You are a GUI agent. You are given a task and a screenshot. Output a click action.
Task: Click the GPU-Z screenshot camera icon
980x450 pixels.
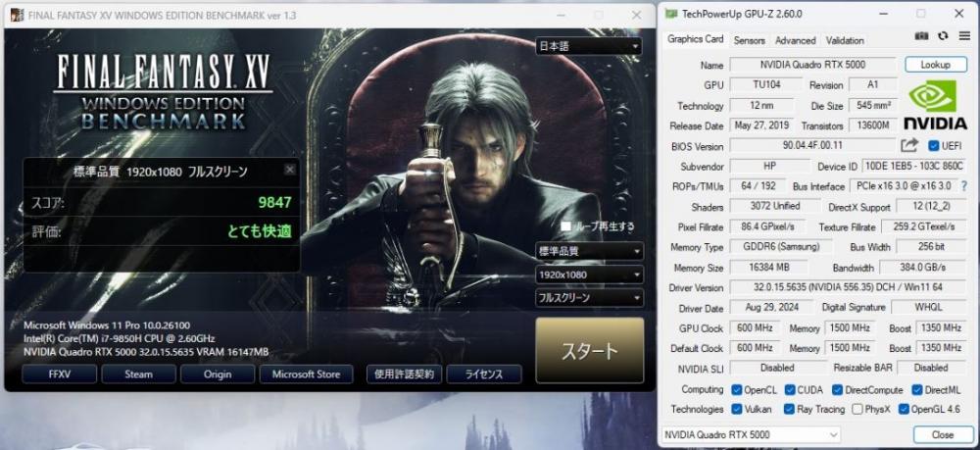[922, 36]
